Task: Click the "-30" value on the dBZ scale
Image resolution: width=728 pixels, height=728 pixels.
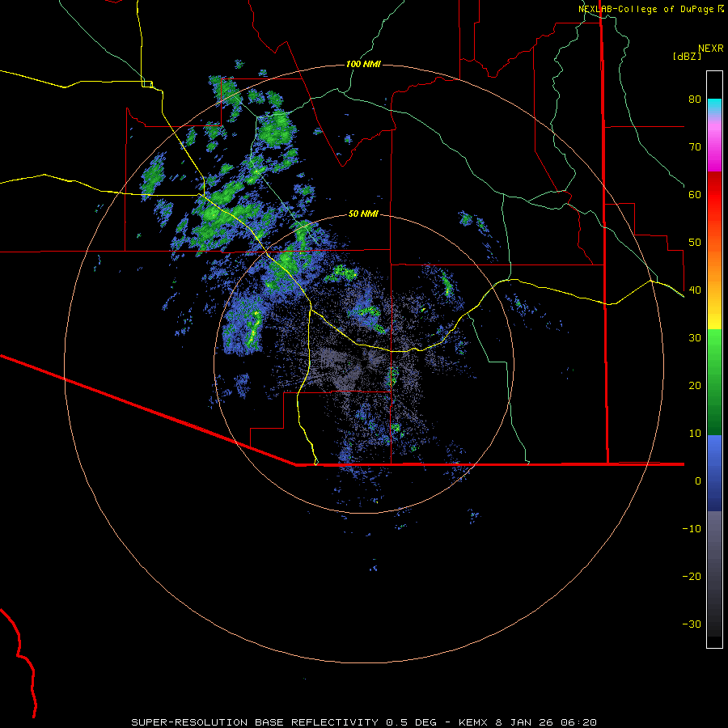Action: [x=692, y=624]
